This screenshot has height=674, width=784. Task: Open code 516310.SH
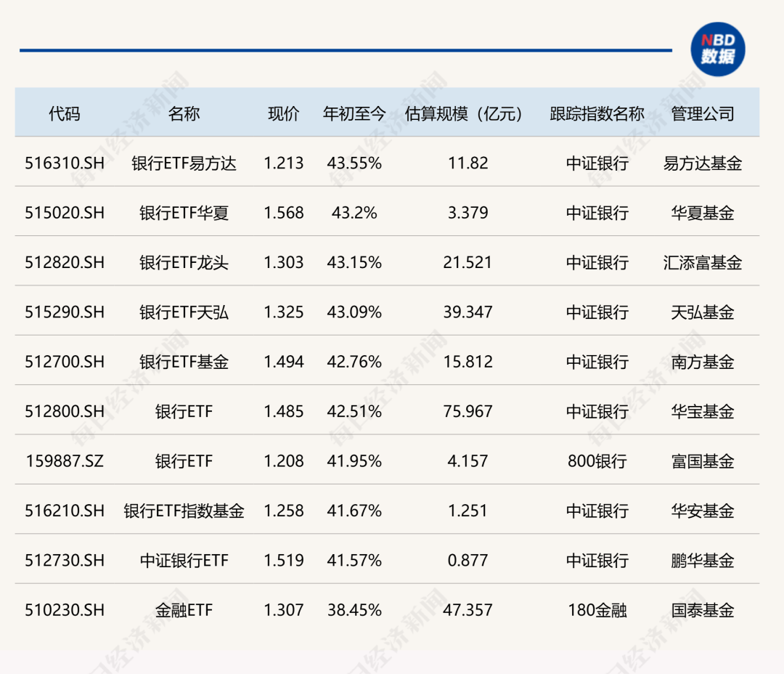tap(66, 163)
